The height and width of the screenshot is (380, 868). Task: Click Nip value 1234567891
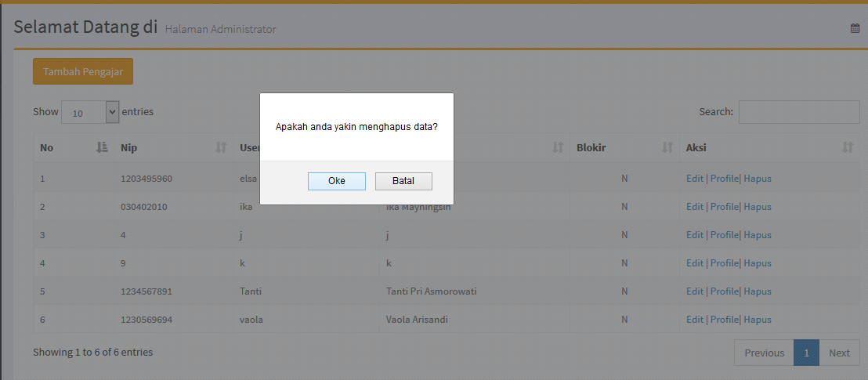(146, 291)
